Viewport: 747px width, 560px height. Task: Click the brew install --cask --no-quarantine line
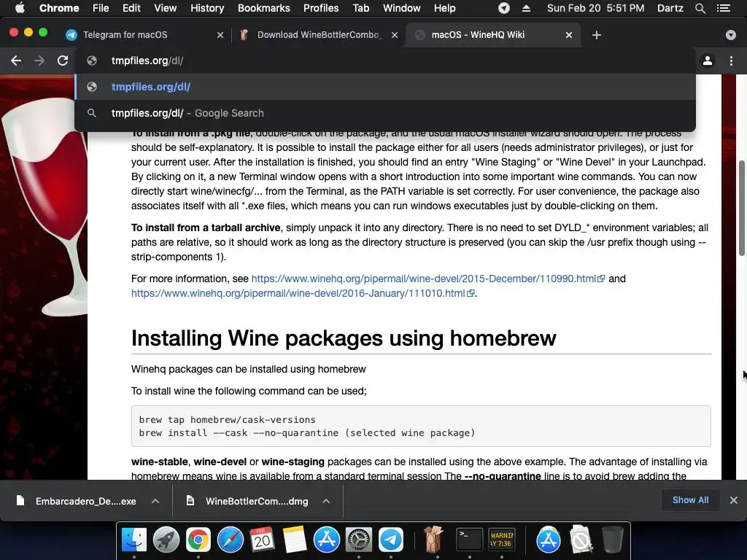click(307, 433)
